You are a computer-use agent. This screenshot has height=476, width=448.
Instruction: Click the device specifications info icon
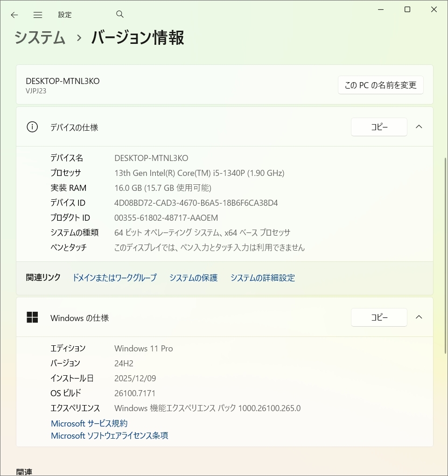(32, 126)
